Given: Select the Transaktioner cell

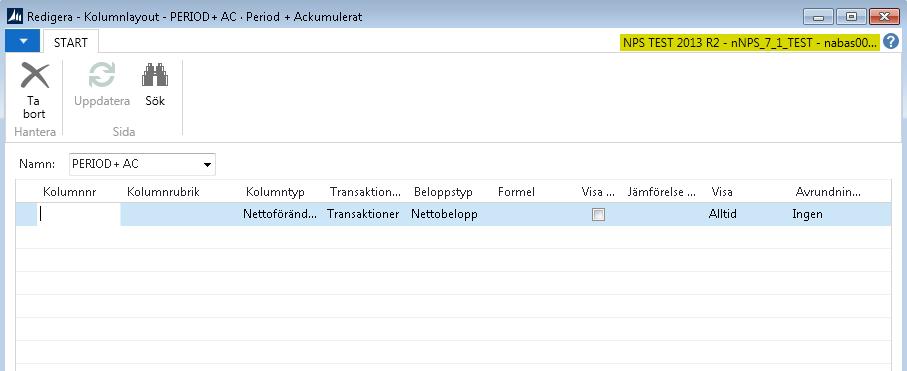Looking at the screenshot, I should tap(364, 214).
